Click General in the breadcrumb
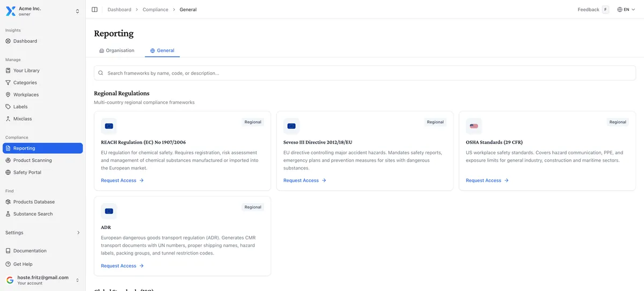644x291 pixels. [188, 10]
